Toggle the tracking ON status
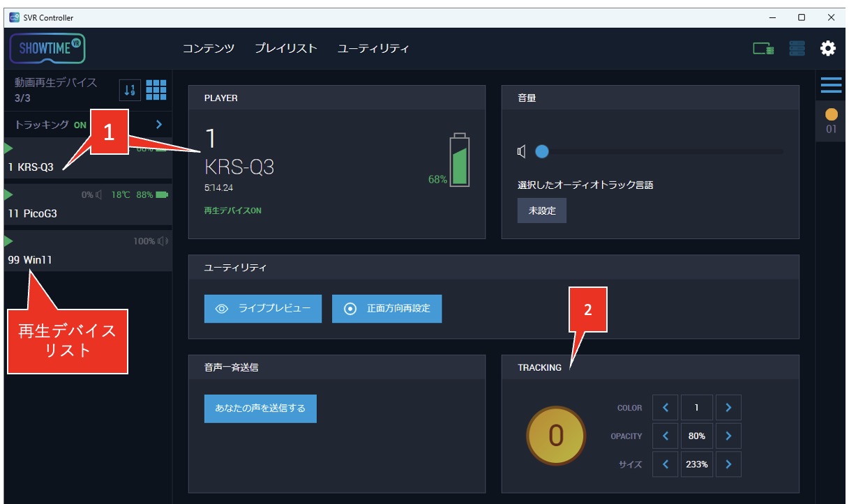This screenshot has width=849, height=504. [x=80, y=125]
